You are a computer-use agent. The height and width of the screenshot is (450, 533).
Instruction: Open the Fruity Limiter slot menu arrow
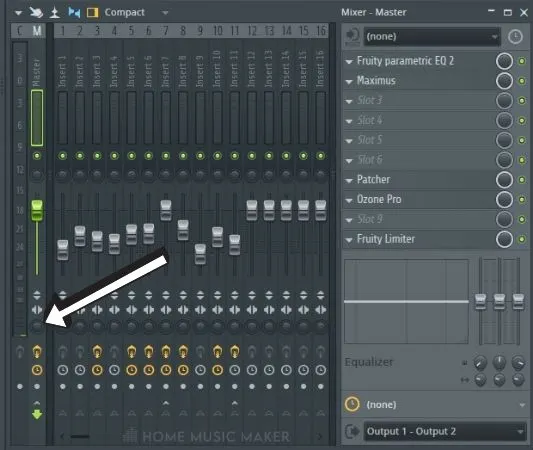[x=349, y=240]
